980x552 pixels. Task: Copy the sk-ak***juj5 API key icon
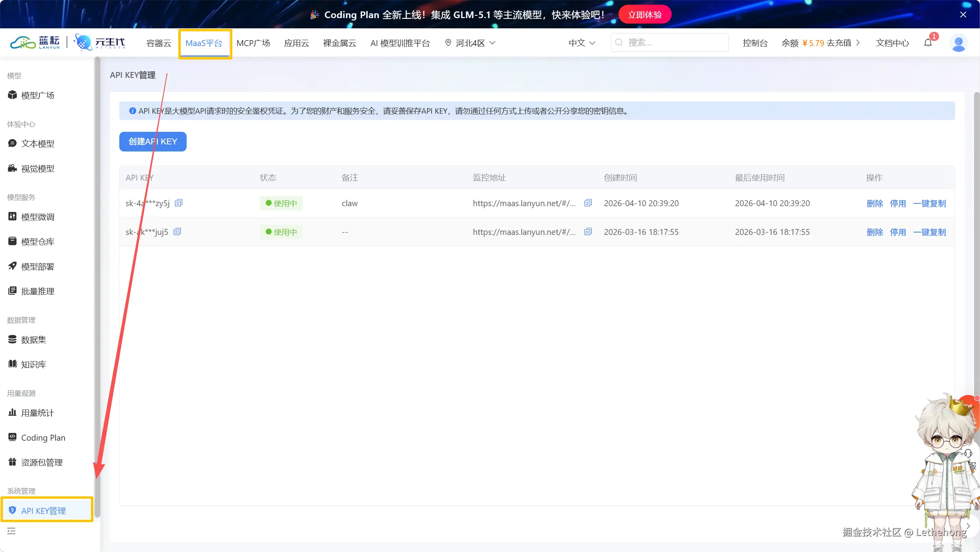[x=177, y=232]
